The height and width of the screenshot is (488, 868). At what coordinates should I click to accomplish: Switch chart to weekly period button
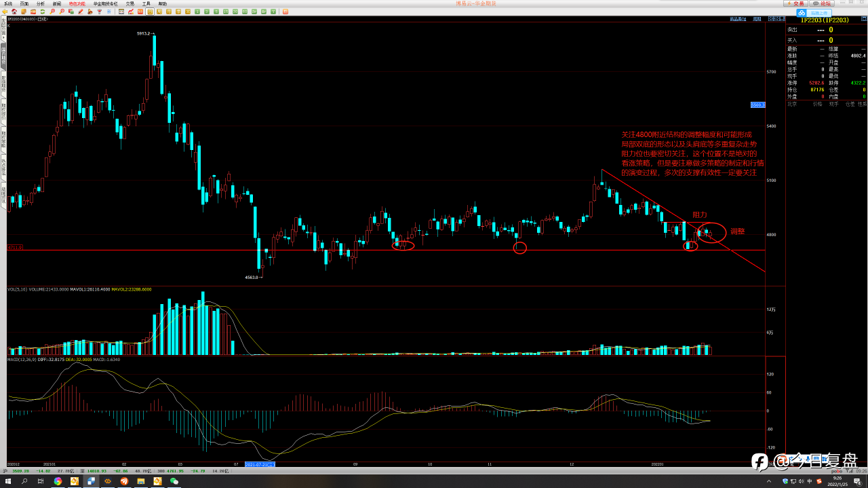coord(159,12)
